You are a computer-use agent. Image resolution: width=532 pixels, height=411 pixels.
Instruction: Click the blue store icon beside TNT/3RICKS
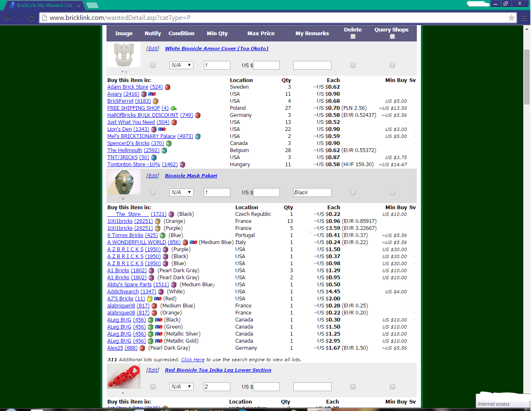coord(154,157)
